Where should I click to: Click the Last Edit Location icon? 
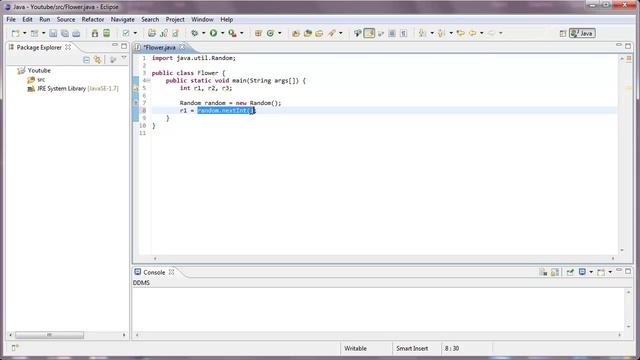(461, 33)
